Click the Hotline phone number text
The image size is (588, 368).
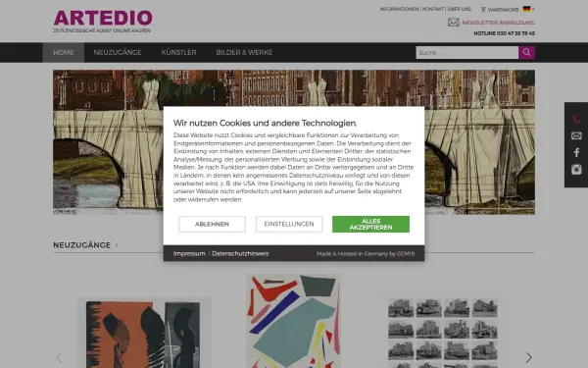tap(504, 33)
